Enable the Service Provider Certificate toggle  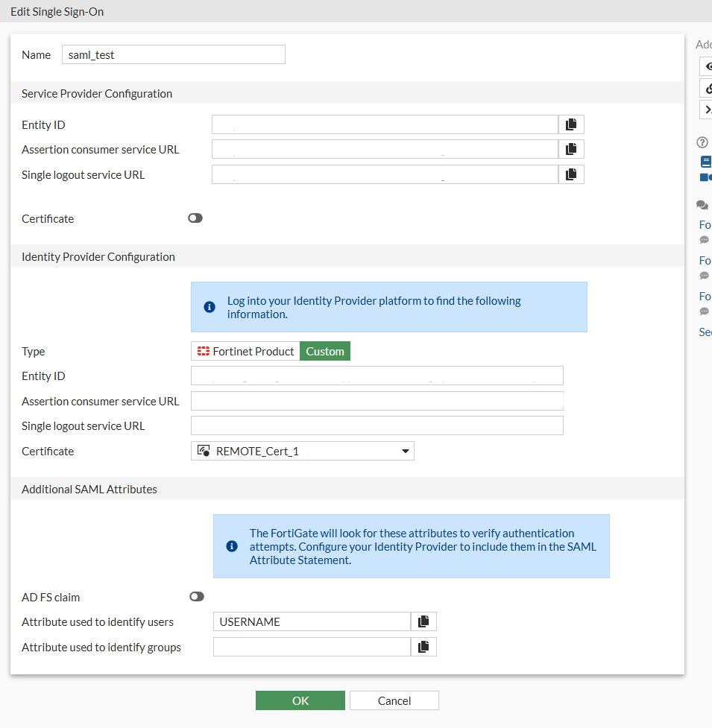(x=195, y=218)
